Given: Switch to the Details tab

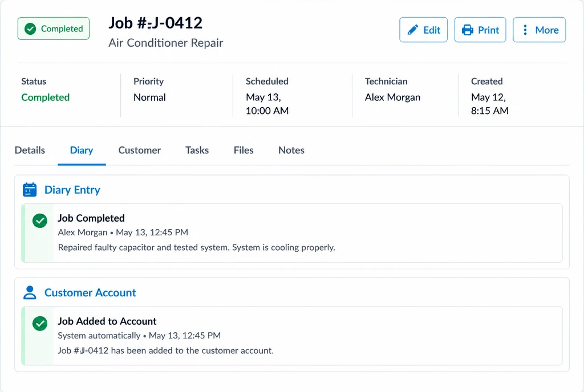Looking at the screenshot, I should point(30,150).
